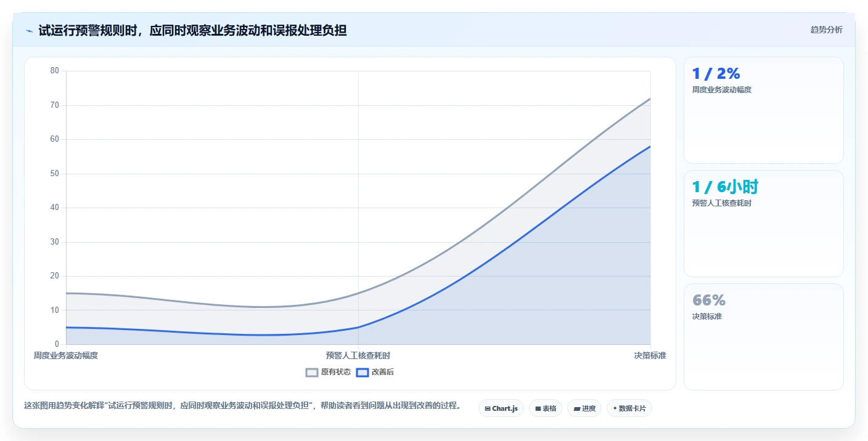Click the icon in the Chart.js tag
This screenshot has width=868, height=441.
tap(488, 408)
